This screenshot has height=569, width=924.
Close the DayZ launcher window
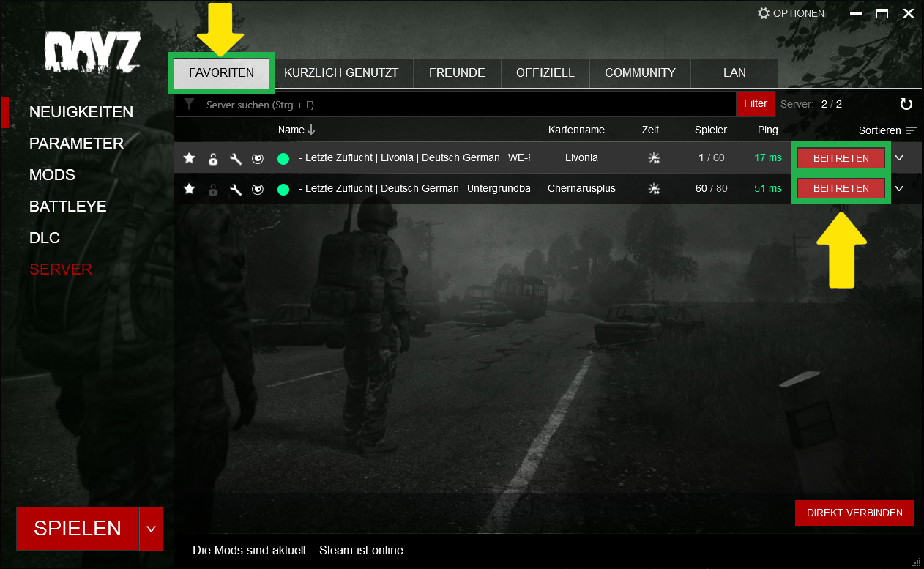click(x=909, y=13)
